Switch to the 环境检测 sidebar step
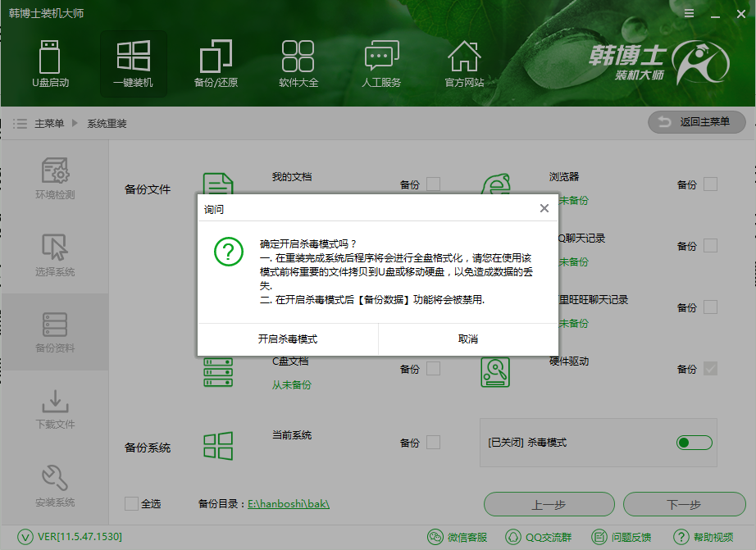This screenshot has width=756, height=550. click(54, 180)
